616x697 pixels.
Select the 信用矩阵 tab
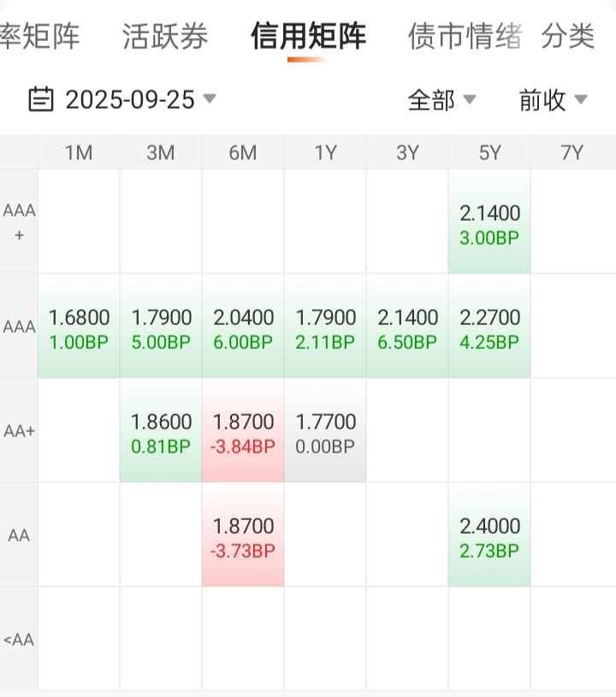(308, 37)
